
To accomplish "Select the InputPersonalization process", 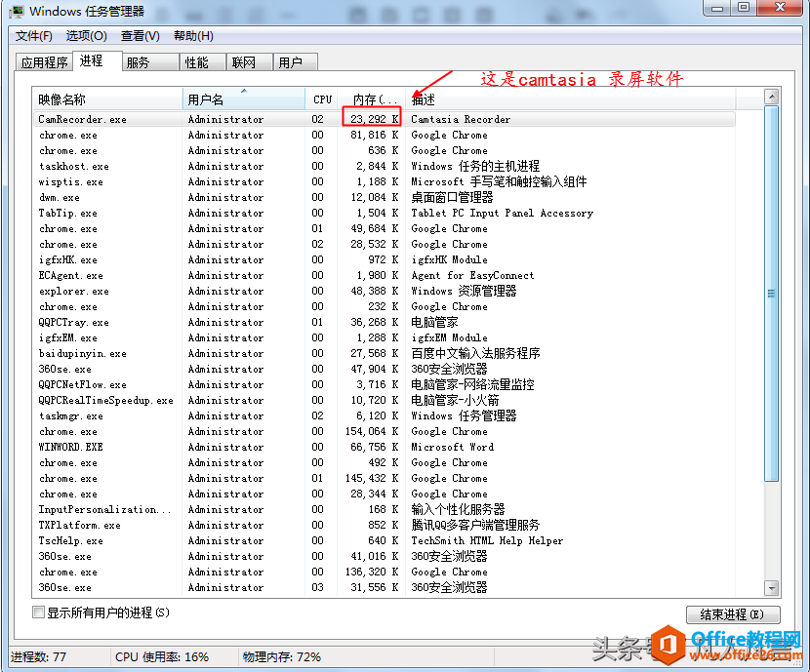I will (x=385, y=509).
